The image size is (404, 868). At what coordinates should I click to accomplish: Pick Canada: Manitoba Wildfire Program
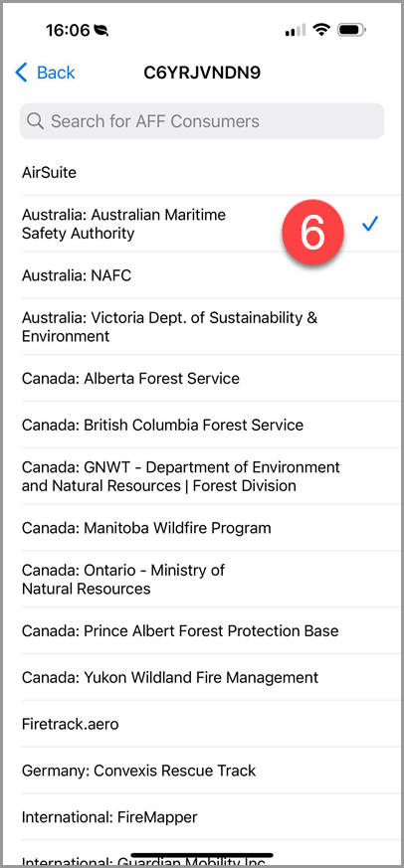click(x=211, y=528)
